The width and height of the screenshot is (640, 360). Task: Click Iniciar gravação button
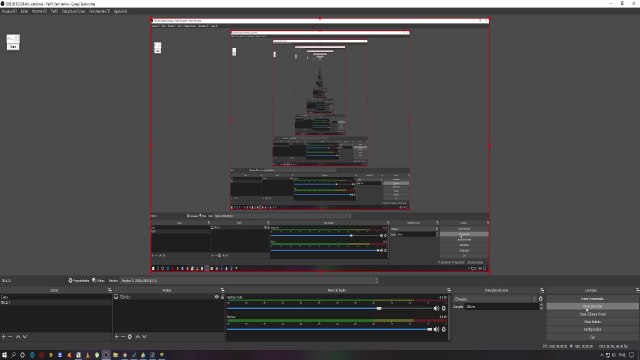pos(592,306)
